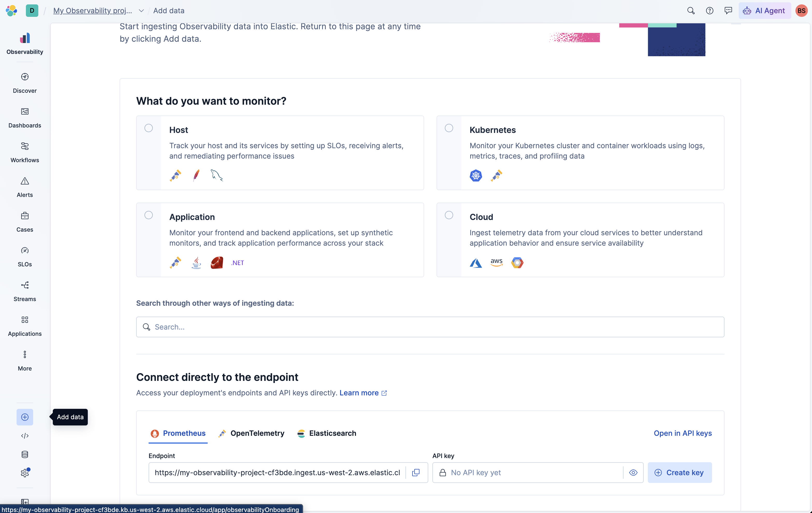The width and height of the screenshot is (812, 513).
Task: Expand the More menu in the sidebar
Action: point(25,361)
